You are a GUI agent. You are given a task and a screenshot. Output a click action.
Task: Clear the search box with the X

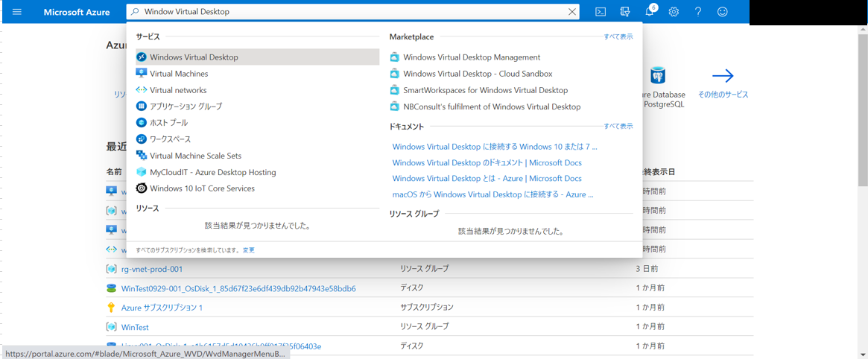[572, 12]
